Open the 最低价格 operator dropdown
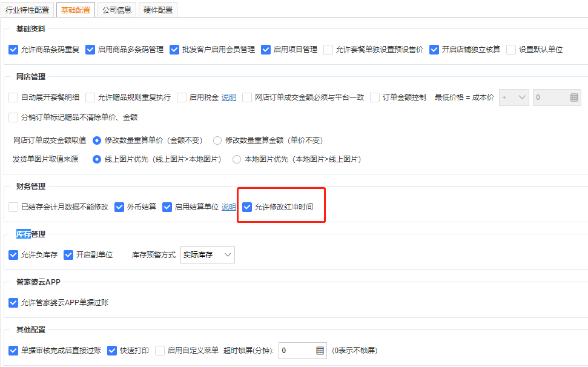 pyautogui.click(x=514, y=98)
